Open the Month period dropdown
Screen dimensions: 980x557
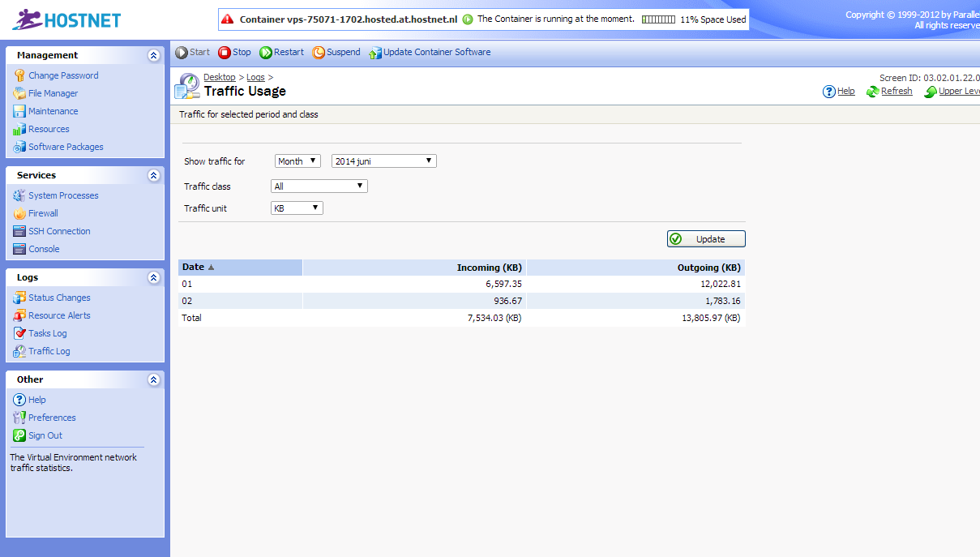point(297,161)
